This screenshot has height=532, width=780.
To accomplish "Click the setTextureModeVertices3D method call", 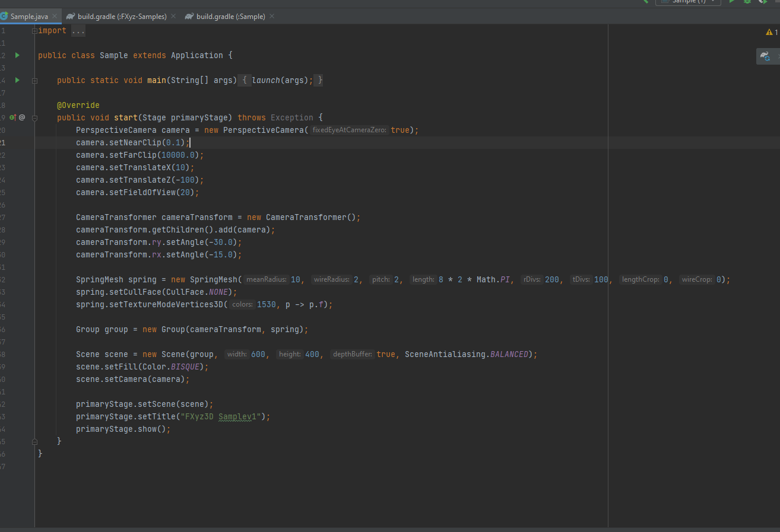I will tap(166, 304).
